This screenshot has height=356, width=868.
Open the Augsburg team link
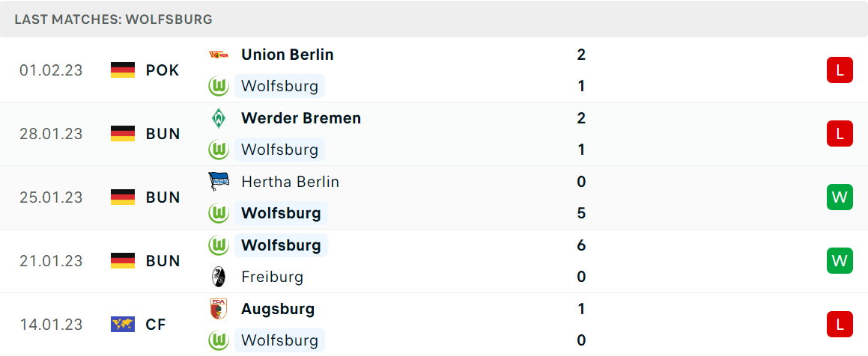tap(278, 309)
